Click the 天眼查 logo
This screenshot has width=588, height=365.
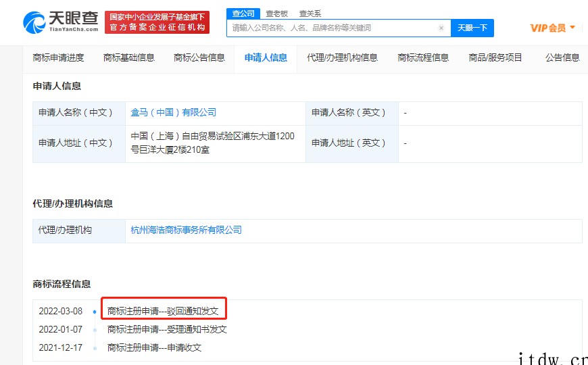coord(61,22)
